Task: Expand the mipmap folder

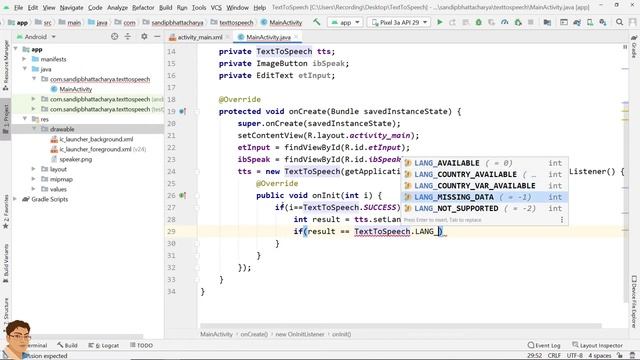Action: point(34,179)
